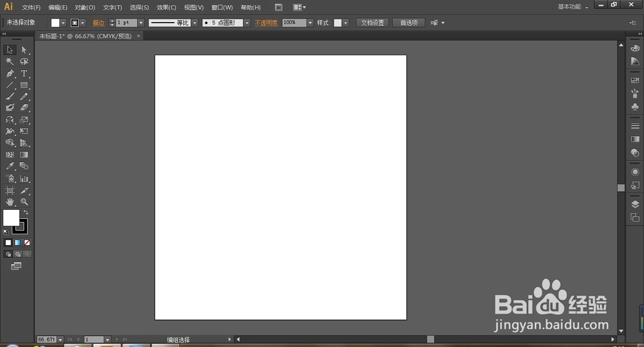Open the 对象(O) menu
The width and height of the screenshot is (644, 347).
pos(84,7)
